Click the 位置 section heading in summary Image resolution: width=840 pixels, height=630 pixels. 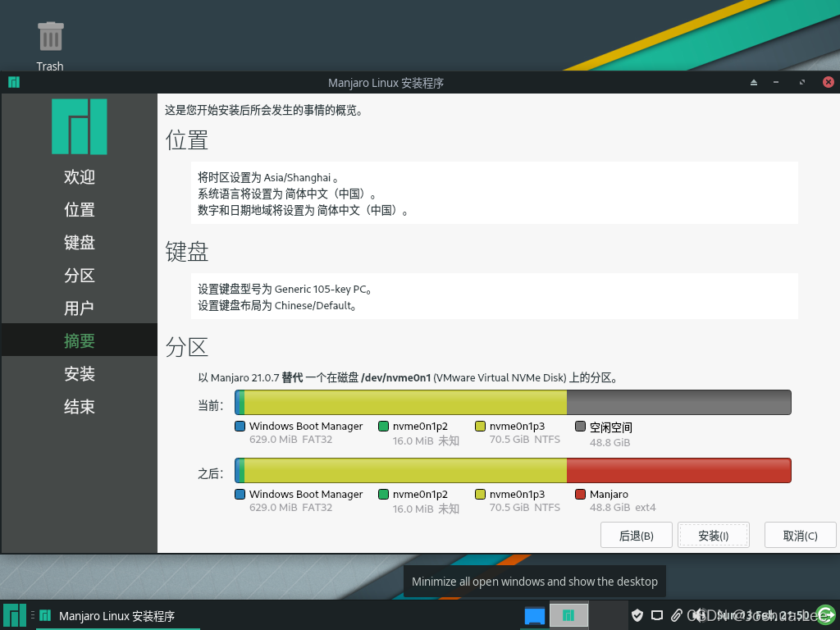pos(186,139)
